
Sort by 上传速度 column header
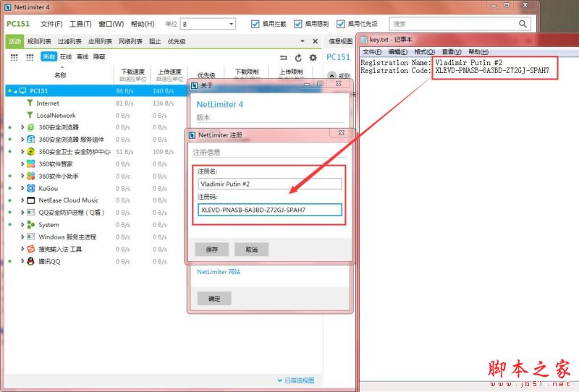pyautogui.click(x=169, y=74)
